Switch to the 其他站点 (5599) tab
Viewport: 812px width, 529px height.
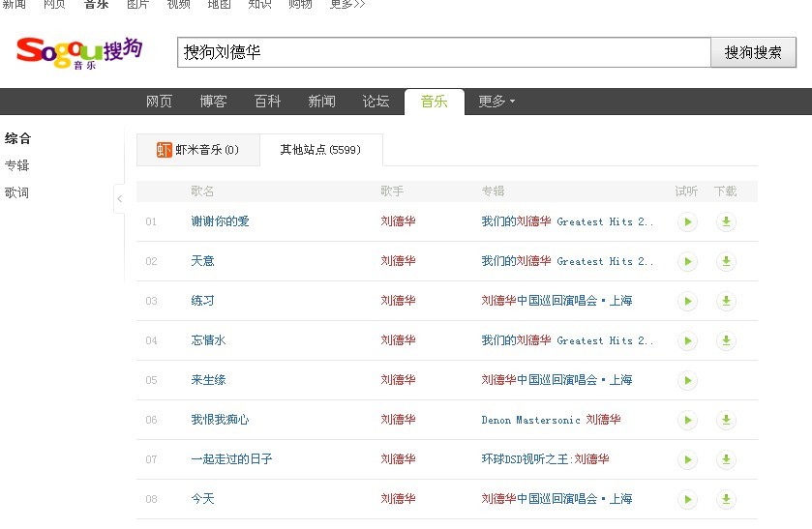tap(320, 150)
